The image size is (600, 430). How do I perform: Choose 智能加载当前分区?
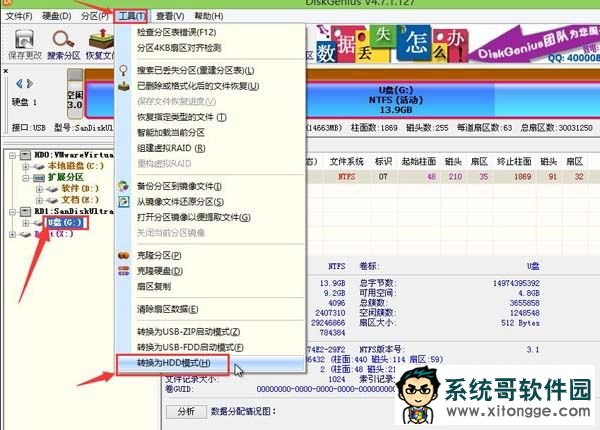click(171, 132)
